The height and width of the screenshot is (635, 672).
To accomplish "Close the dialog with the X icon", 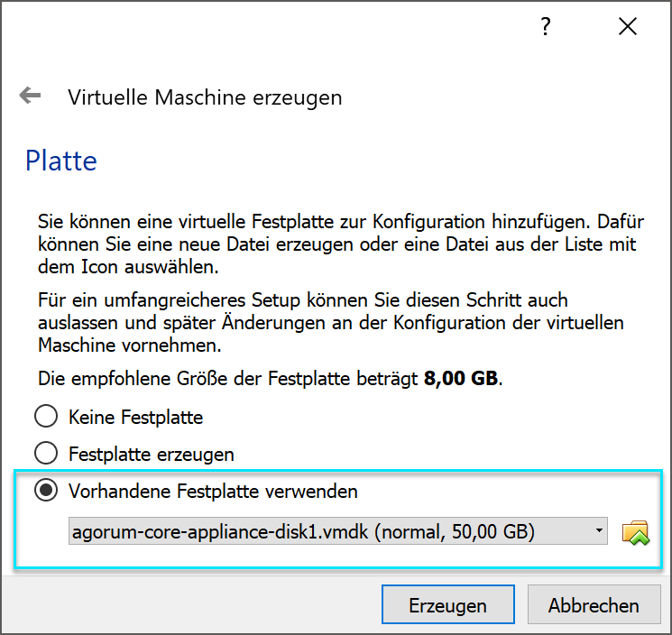I will (x=628, y=26).
